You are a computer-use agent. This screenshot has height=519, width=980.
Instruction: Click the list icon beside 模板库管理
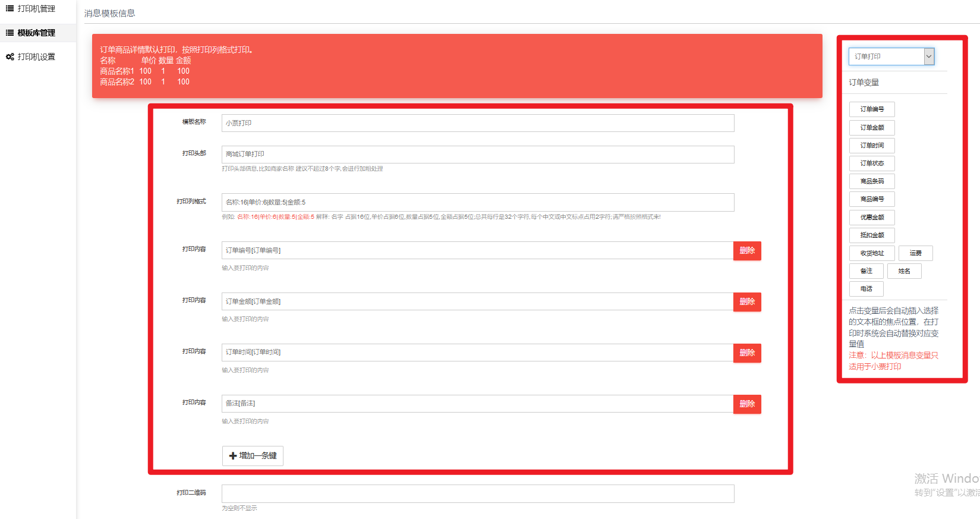[10, 33]
